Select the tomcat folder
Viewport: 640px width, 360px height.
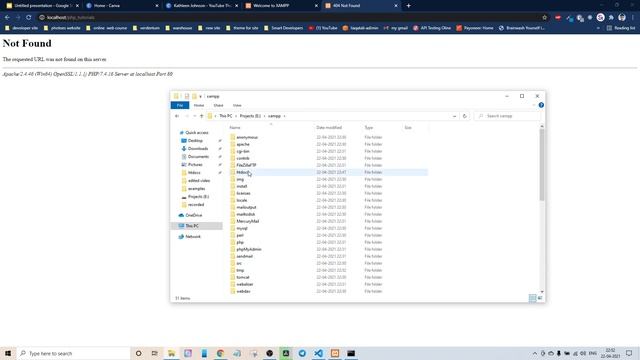tap(243, 278)
